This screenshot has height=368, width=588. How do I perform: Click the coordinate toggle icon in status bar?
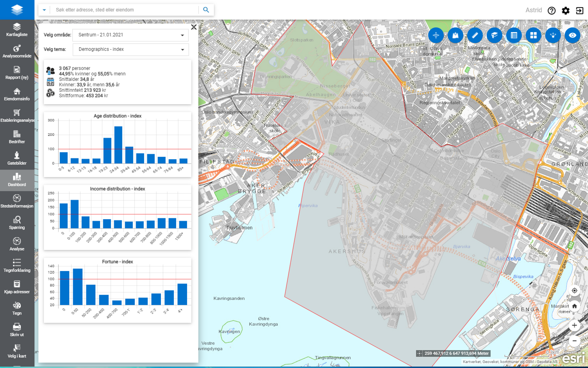(419, 353)
